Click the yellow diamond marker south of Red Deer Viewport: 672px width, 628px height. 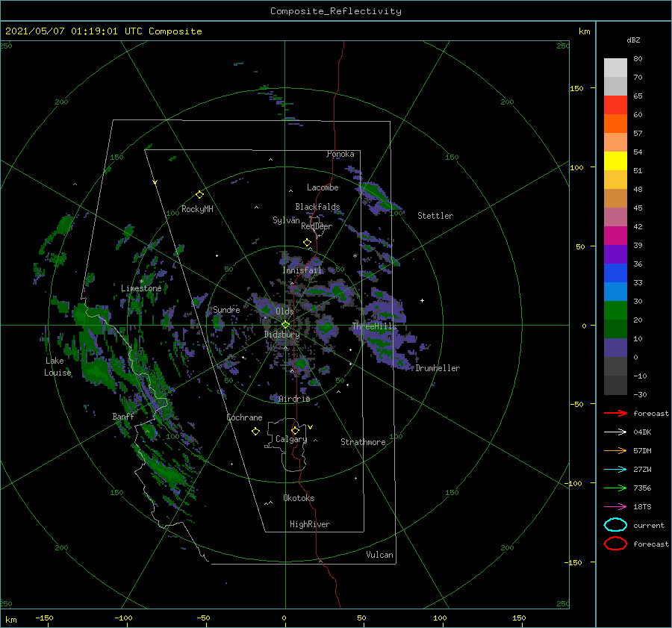(x=308, y=243)
